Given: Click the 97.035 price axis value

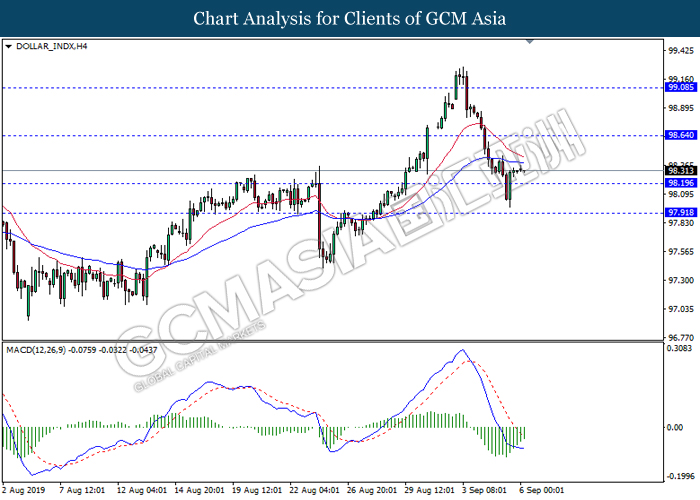Looking at the screenshot, I should [x=681, y=309].
